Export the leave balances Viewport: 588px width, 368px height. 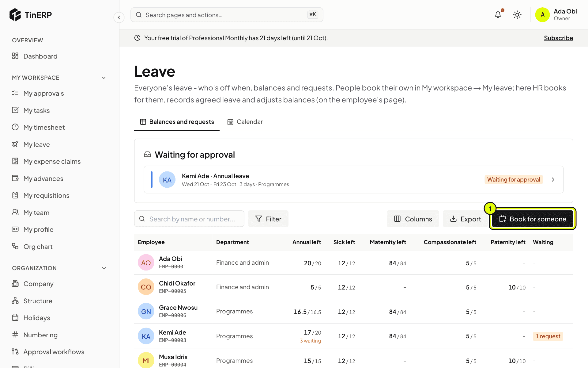465,219
